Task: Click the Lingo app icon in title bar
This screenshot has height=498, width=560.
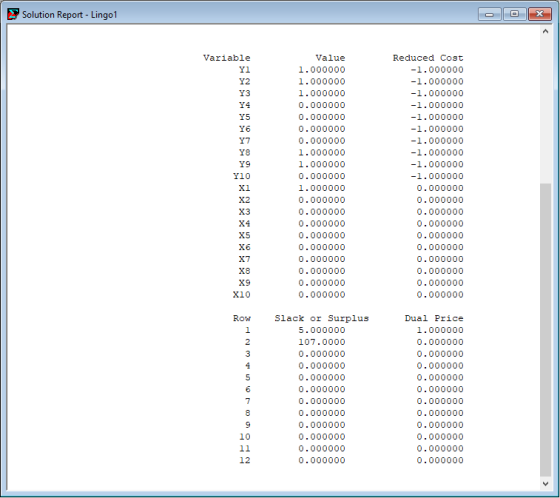Action: pyautogui.click(x=13, y=14)
